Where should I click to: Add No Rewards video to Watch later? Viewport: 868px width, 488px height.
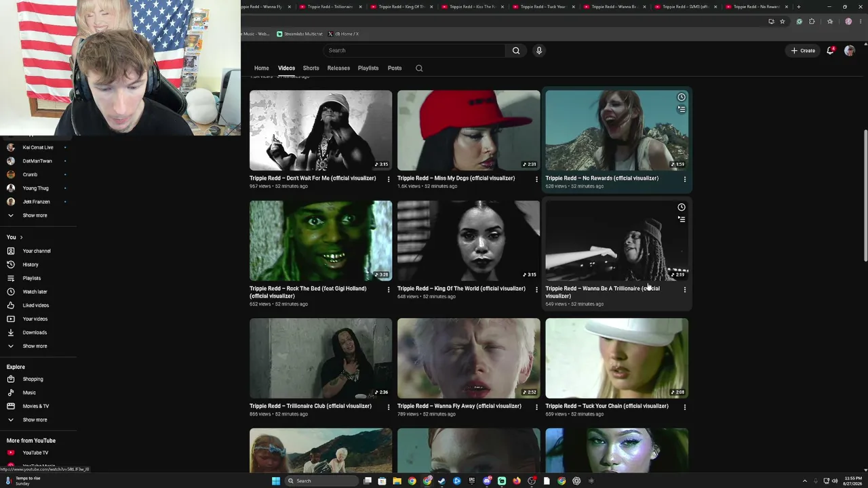pos(682,97)
